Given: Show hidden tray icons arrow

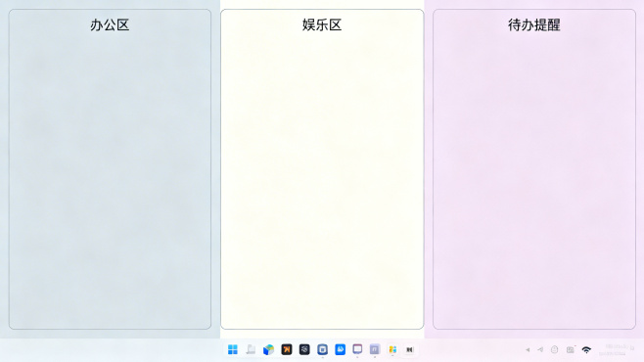Looking at the screenshot, I should tap(528, 350).
